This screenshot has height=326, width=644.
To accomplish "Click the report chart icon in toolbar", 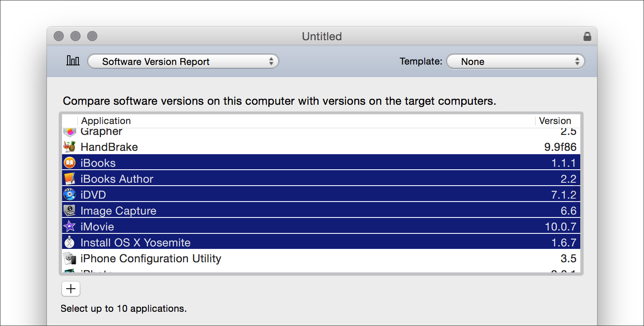I will [x=73, y=61].
